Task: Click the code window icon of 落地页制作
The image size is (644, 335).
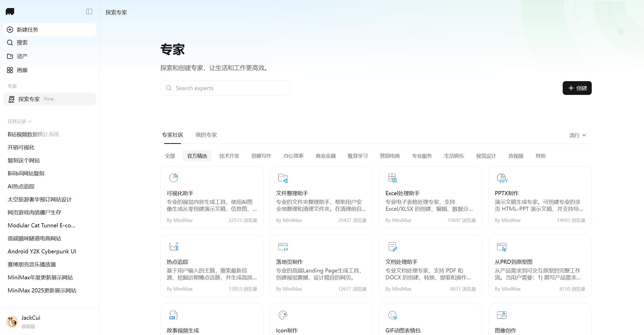Action: pos(283,247)
